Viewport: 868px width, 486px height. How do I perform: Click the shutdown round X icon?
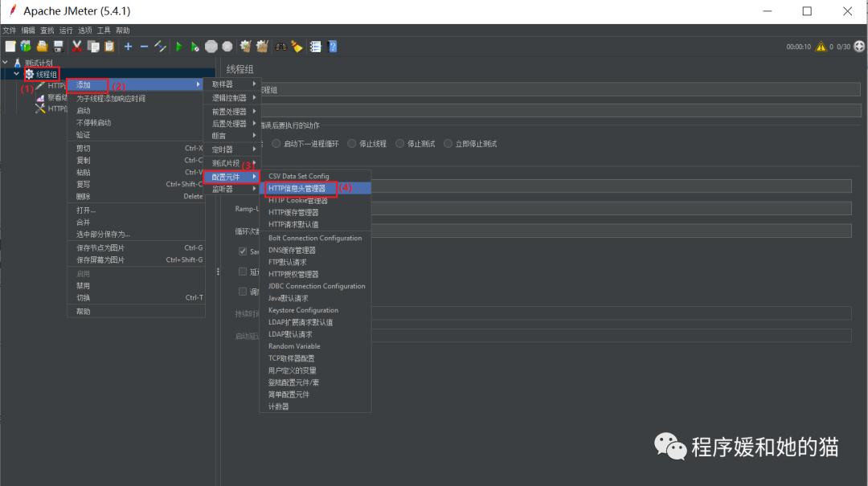coord(227,47)
